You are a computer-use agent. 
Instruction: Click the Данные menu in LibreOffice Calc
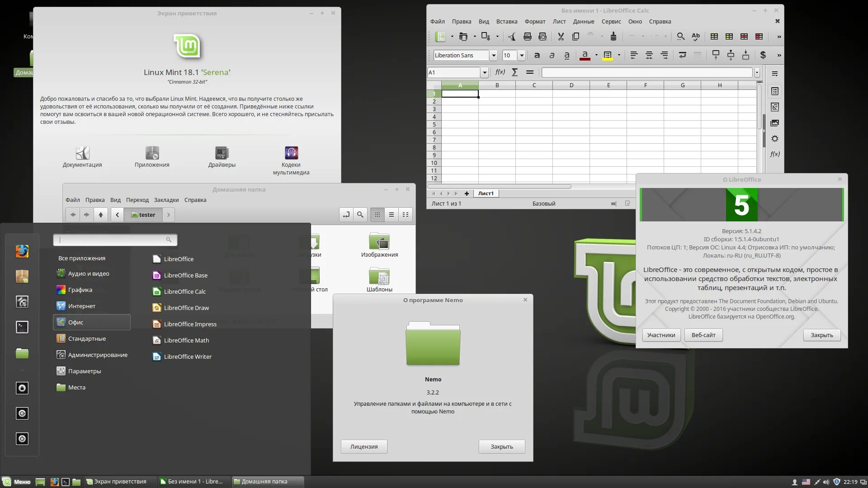pos(583,21)
